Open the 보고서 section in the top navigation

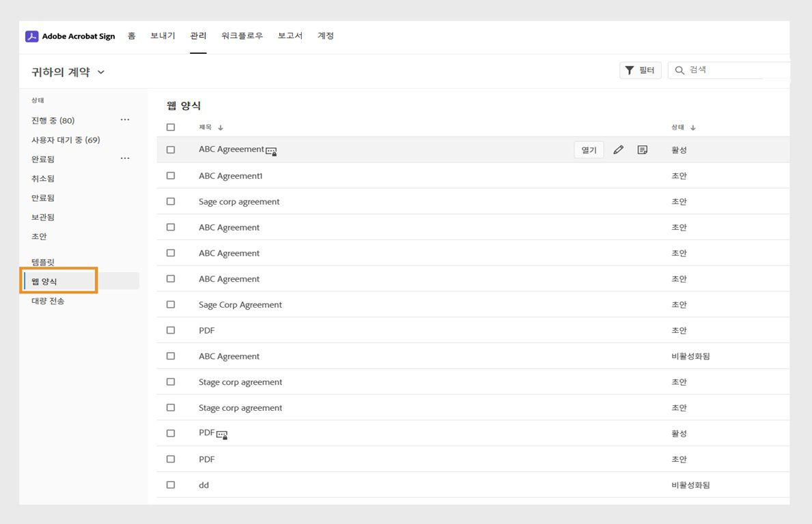pos(290,35)
